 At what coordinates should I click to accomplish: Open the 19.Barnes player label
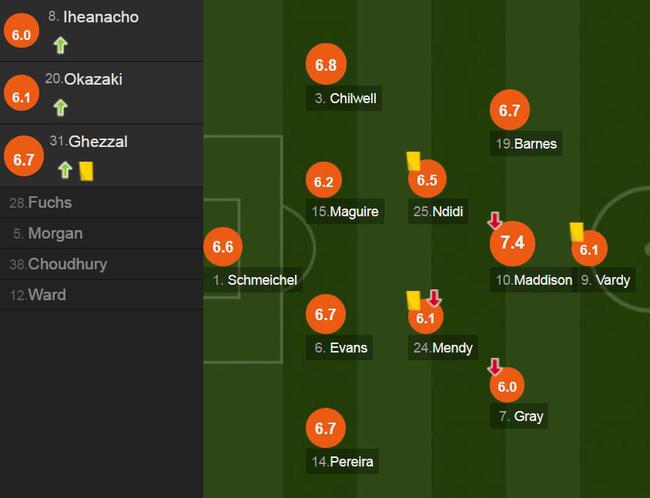526,143
